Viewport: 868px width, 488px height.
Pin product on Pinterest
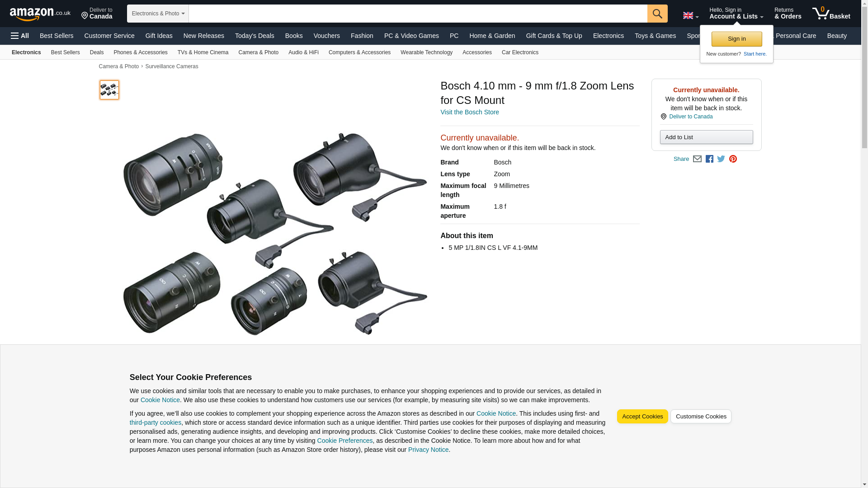[x=733, y=159]
